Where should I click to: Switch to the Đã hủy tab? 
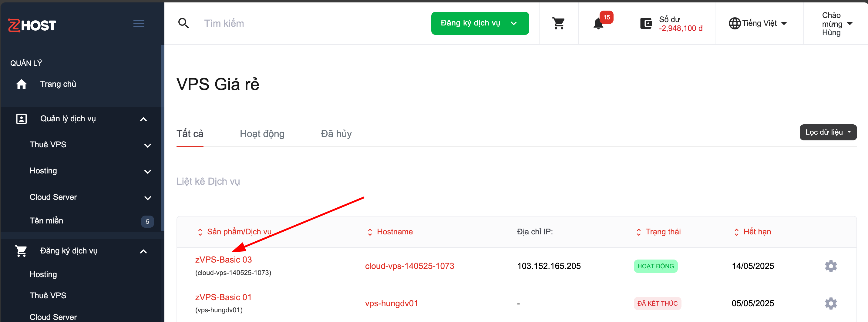336,134
